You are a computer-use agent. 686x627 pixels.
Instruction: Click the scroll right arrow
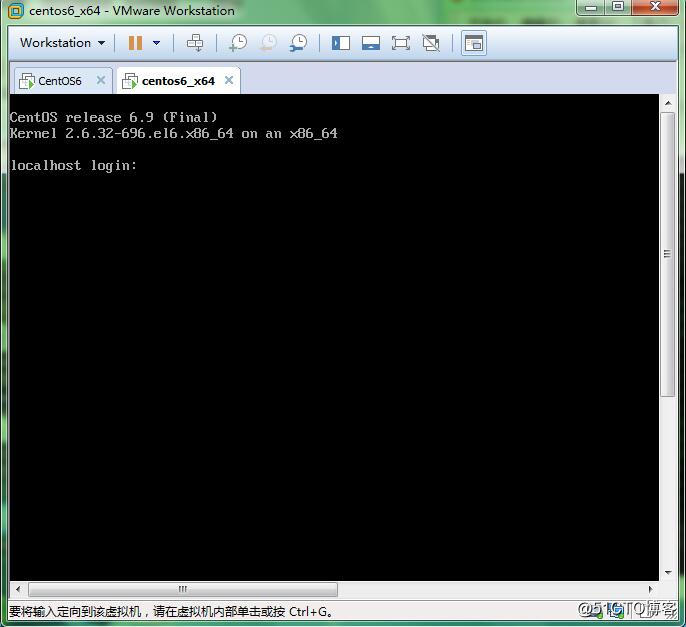651,589
